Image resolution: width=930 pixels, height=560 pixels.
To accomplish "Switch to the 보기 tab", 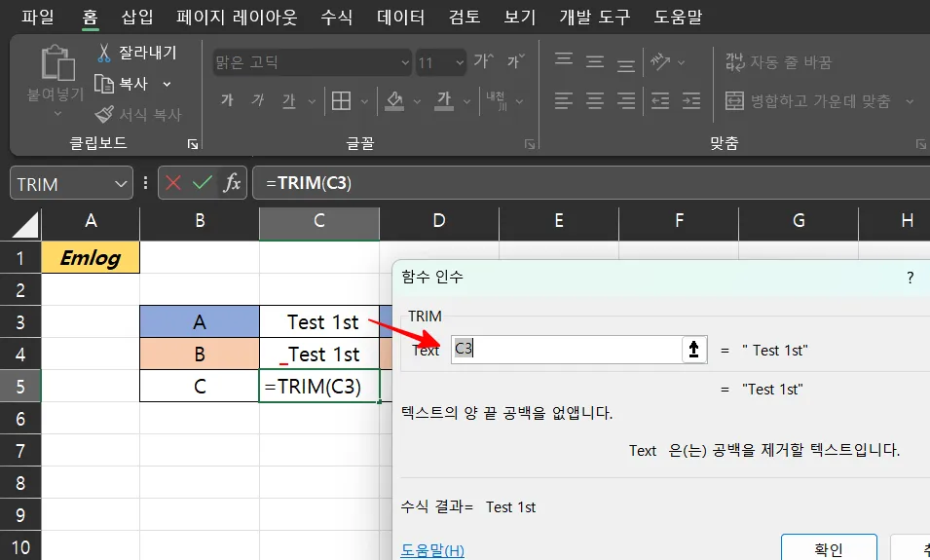I will point(520,17).
